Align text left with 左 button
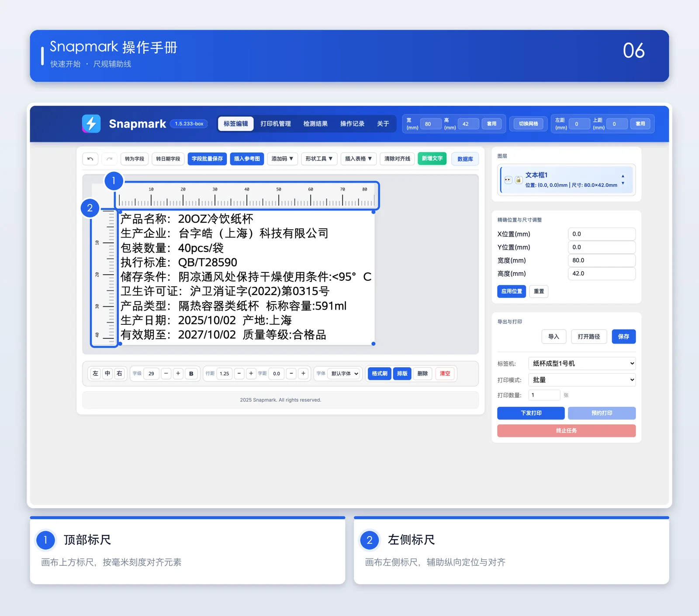Viewport: 699px width, 616px height. [95, 374]
